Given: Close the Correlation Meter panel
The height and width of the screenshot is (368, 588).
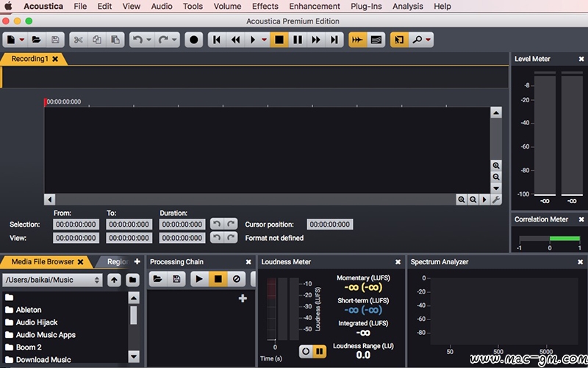Looking at the screenshot, I should 581,219.
